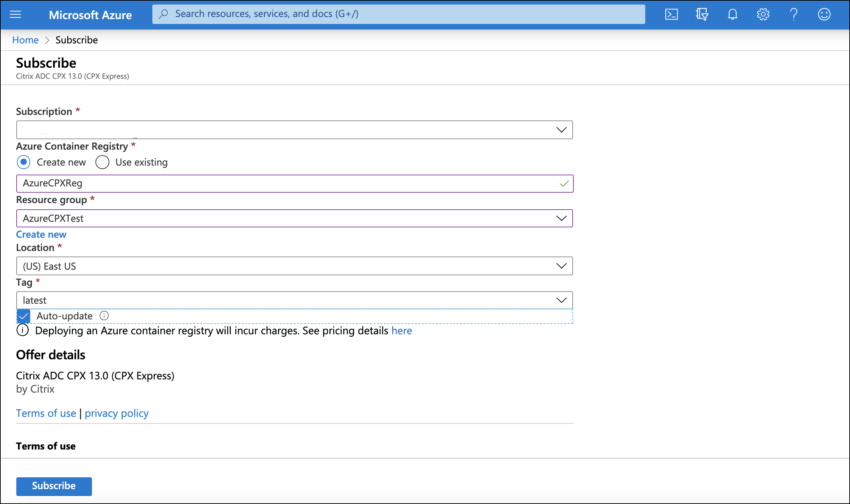The height and width of the screenshot is (504, 850).
Task: Click the Location field label
Action: 35,247
